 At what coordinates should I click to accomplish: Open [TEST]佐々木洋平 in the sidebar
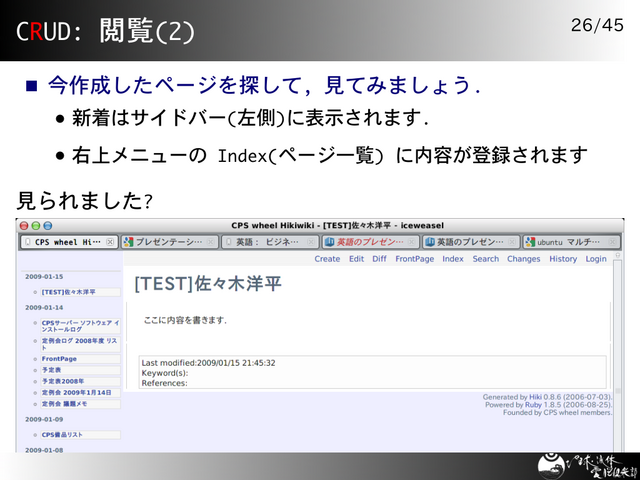tap(69, 292)
